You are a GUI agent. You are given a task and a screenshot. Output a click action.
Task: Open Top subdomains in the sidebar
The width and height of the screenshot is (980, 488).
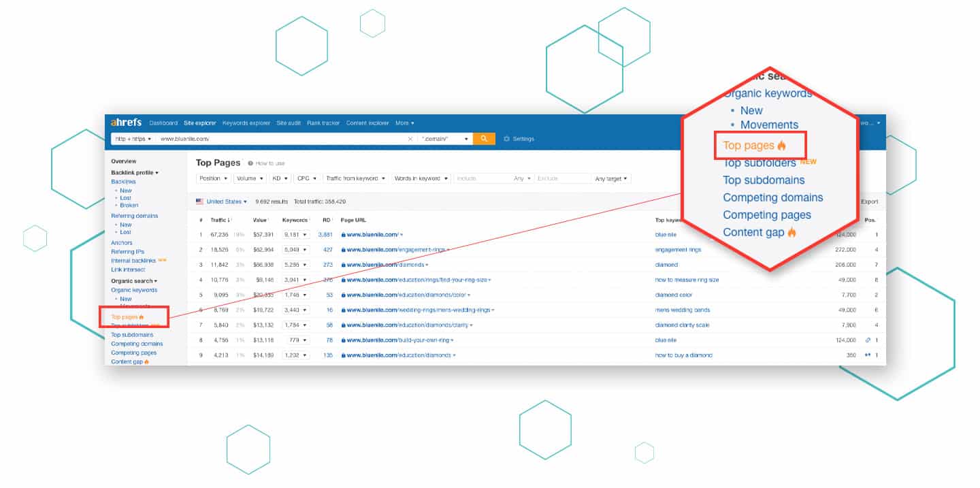click(132, 335)
